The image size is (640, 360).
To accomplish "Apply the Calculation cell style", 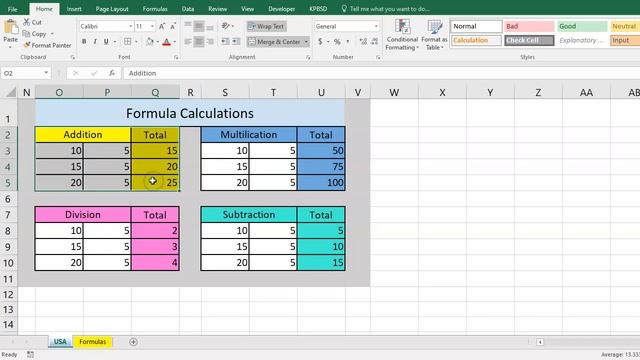I will [476, 40].
